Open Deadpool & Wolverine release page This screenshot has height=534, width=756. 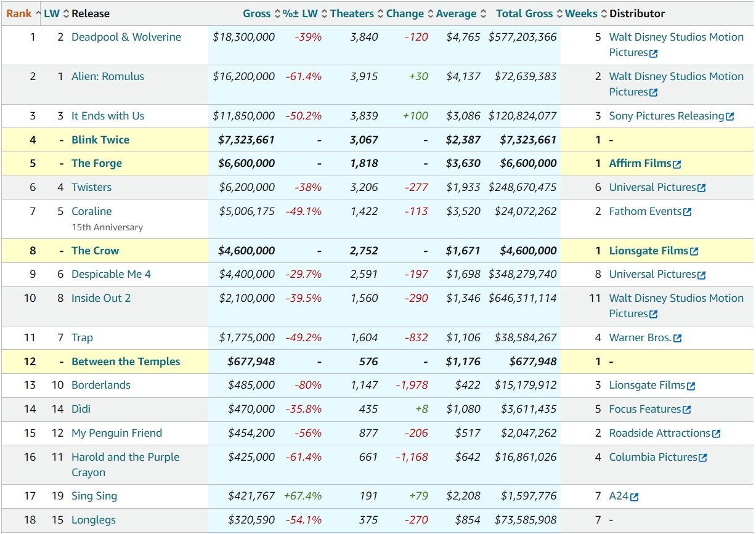[126, 37]
